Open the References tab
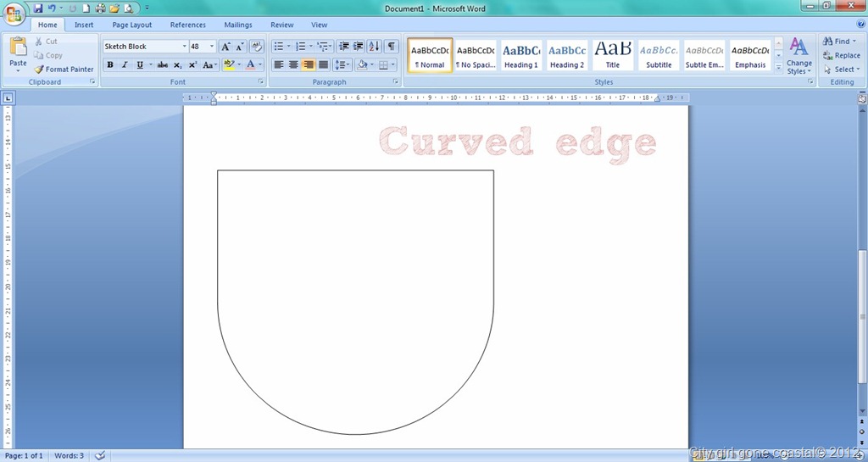Viewport: 868px width, 462px height. [x=187, y=25]
